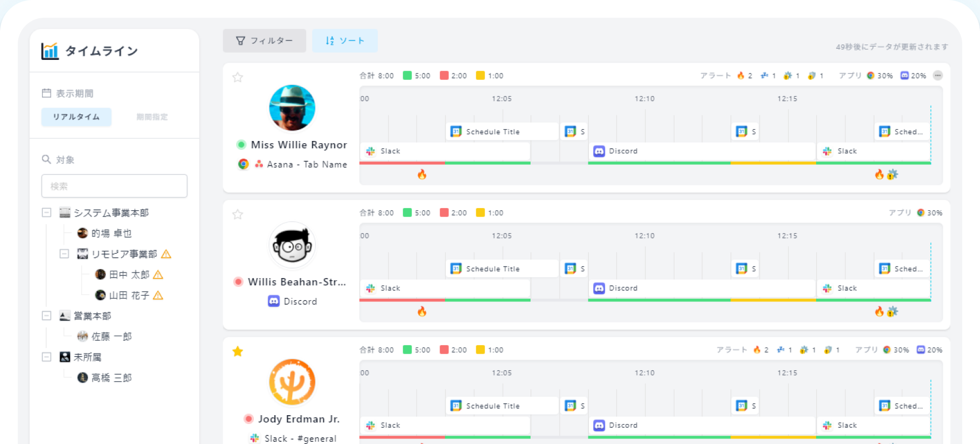
Task: Switch to the 期間指定 tab
Action: click(152, 117)
